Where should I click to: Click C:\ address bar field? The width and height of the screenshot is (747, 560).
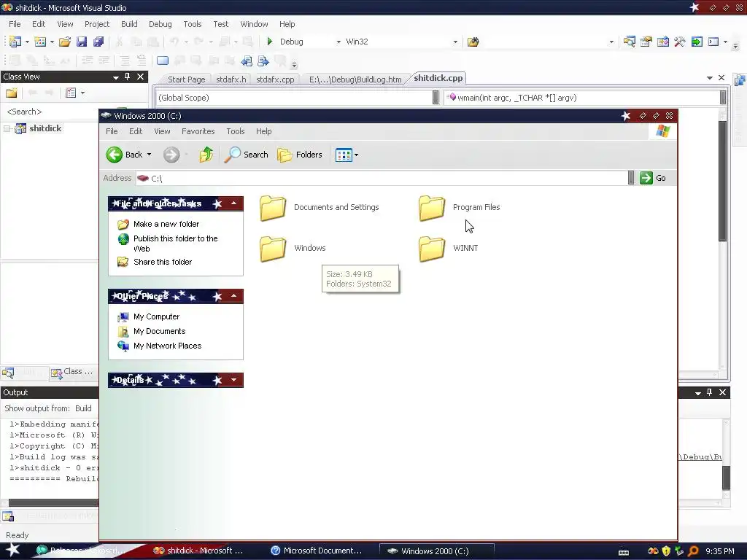click(x=382, y=178)
